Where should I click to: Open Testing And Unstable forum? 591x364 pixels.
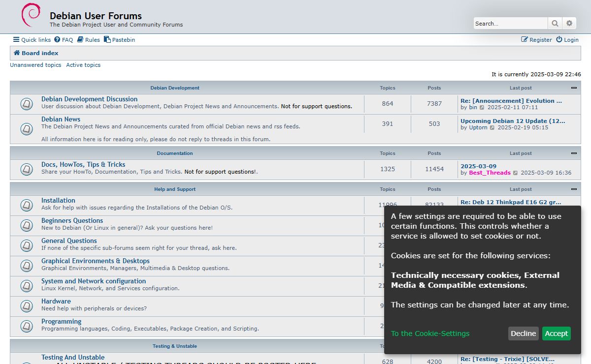pyautogui.click(x=73, y=358)
